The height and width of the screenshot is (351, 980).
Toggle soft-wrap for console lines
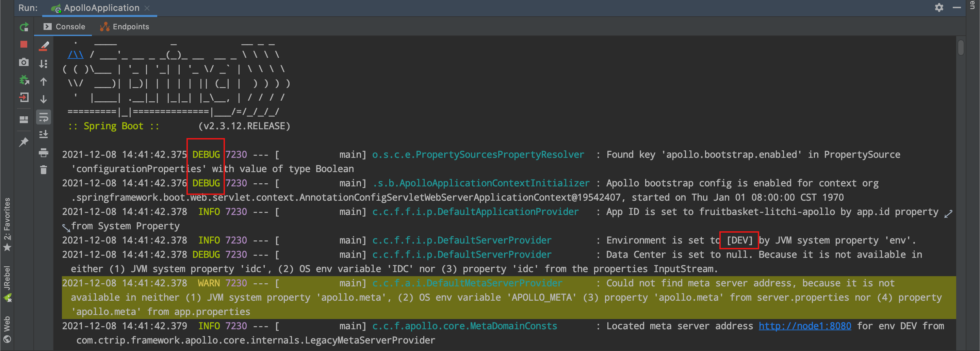pos(44,117)
